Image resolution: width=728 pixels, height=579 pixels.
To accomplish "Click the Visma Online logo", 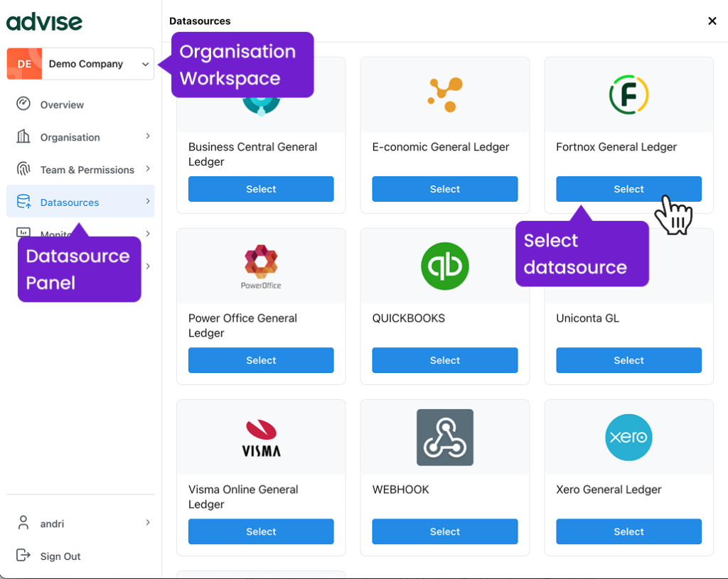I will point(260,438).
